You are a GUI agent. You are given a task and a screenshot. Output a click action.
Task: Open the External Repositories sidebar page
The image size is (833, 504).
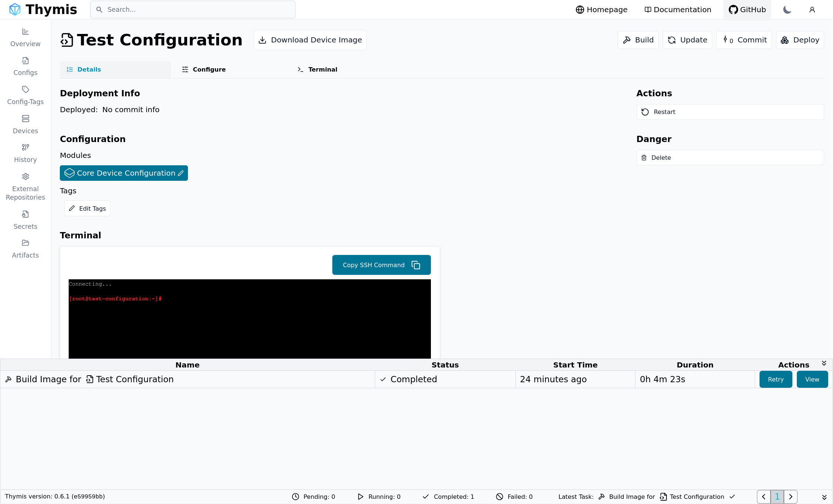tap(25, 187)
